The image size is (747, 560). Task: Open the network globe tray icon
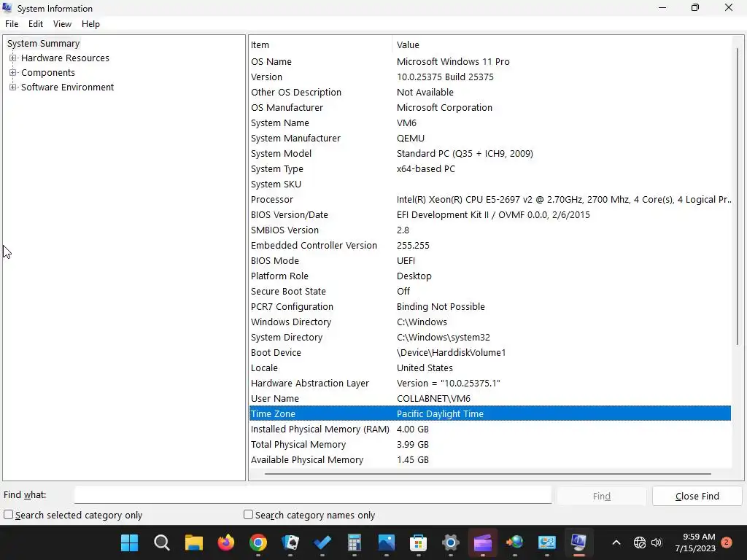(x=640, y=542)
